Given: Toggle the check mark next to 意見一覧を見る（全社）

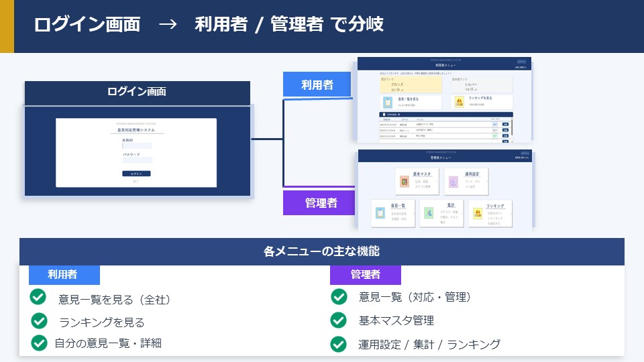Looking at the screenshot, I should click(x=38, y=297).
